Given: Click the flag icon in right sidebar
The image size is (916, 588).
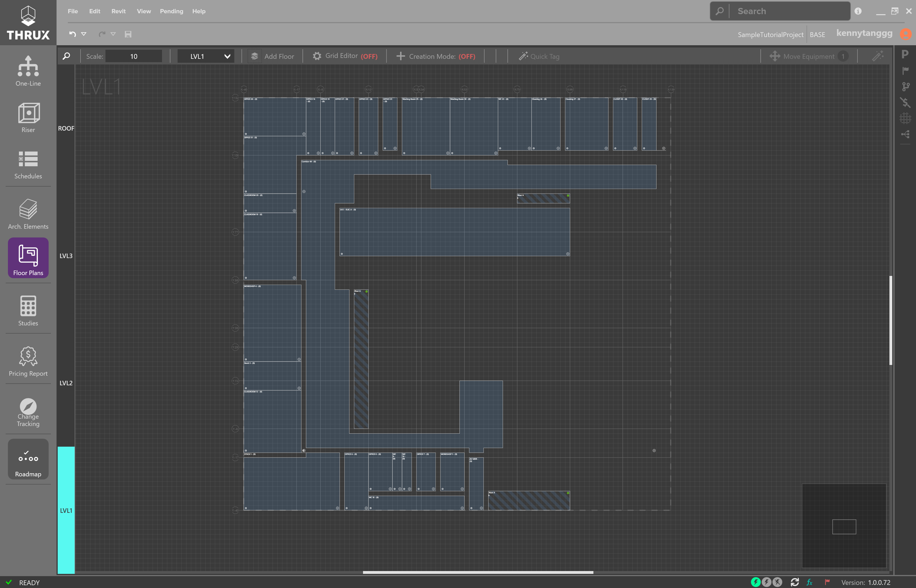Looking at the screenshot, I should (x=905, y=70).
